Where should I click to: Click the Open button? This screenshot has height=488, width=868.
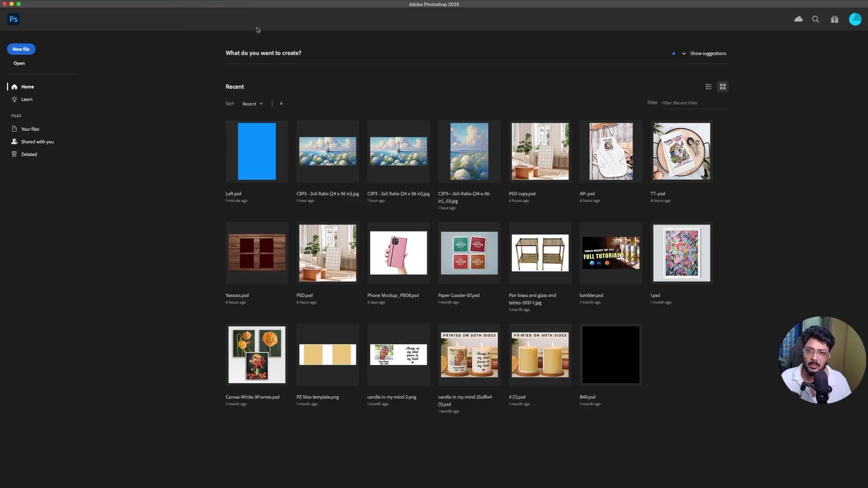tap(19, 63)
